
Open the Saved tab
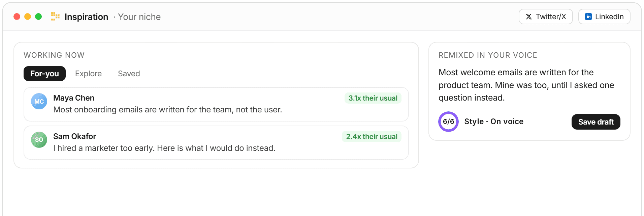point(129,74)
